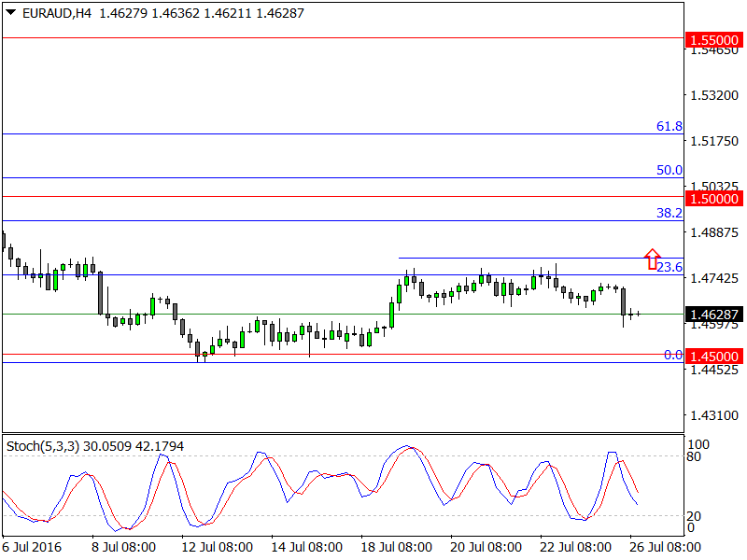This screenshot has height=560, width=747.
Task: Click the red 1.55000 price label
Action: point(713,40)
